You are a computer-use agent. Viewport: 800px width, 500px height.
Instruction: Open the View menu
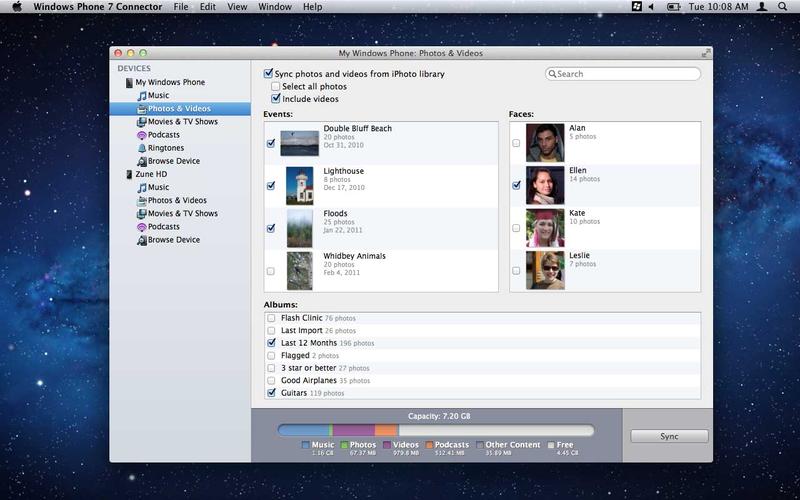point(237,7)
